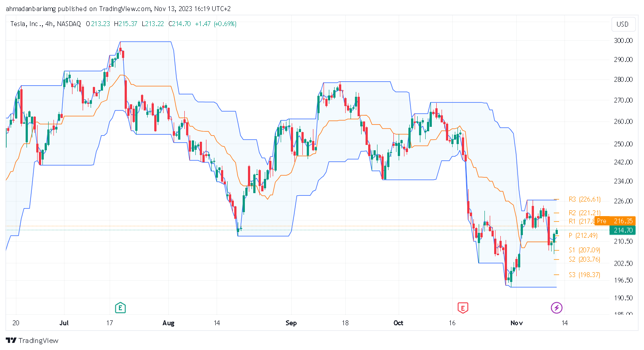Click the 290.00 price axis label

pos(623,60)
